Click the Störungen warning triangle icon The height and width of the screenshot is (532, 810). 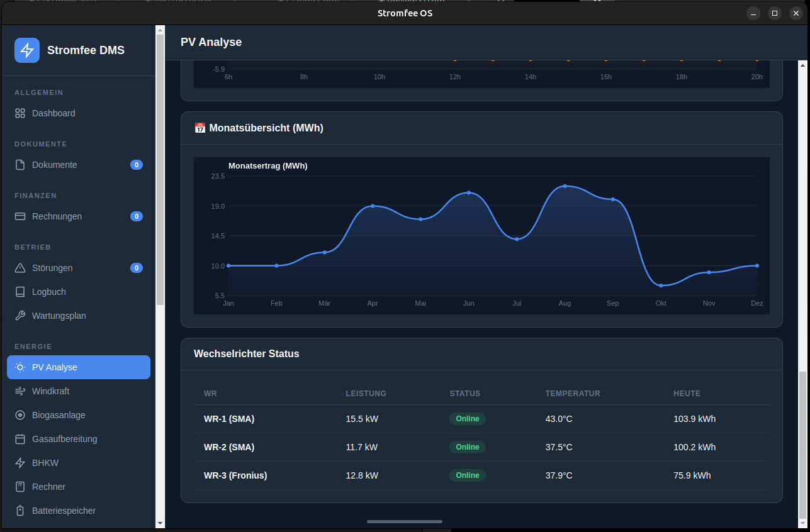point(20,268)
